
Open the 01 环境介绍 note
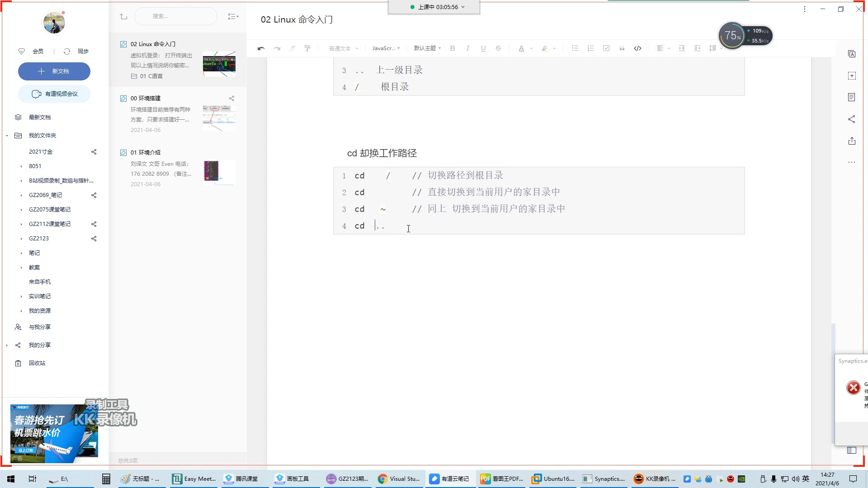click(x=178, y=168)
